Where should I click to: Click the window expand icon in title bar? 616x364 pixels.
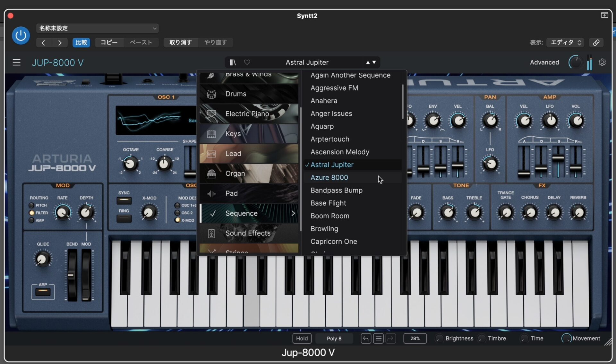point(604,15)
